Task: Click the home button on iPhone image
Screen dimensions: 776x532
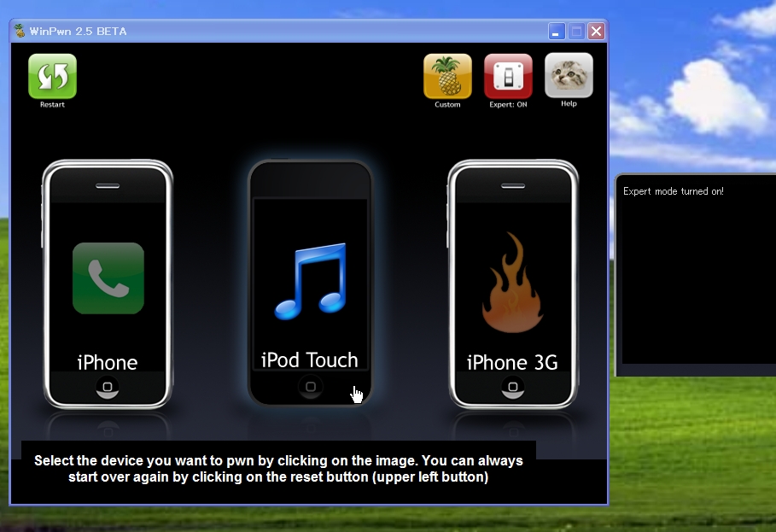Action: click(108, 387)
